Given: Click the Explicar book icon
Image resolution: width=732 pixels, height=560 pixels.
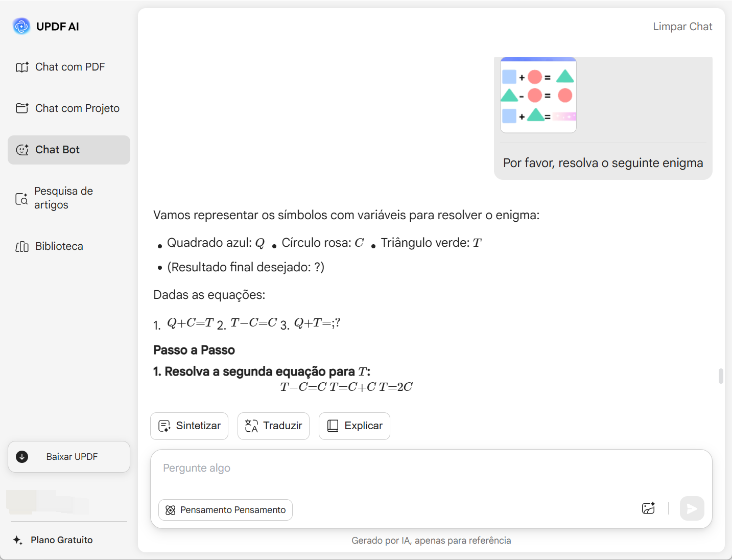Looking at the screenshot, I should click(x=333, y=426).
